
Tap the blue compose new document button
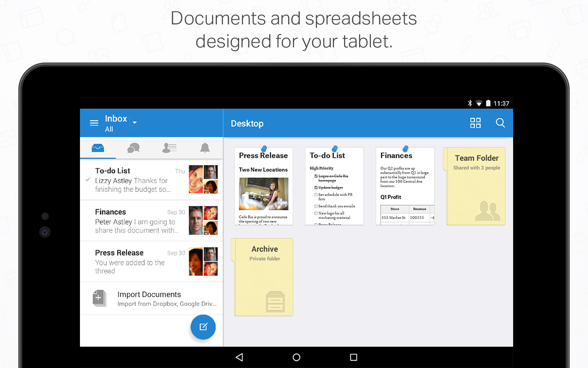203,327
